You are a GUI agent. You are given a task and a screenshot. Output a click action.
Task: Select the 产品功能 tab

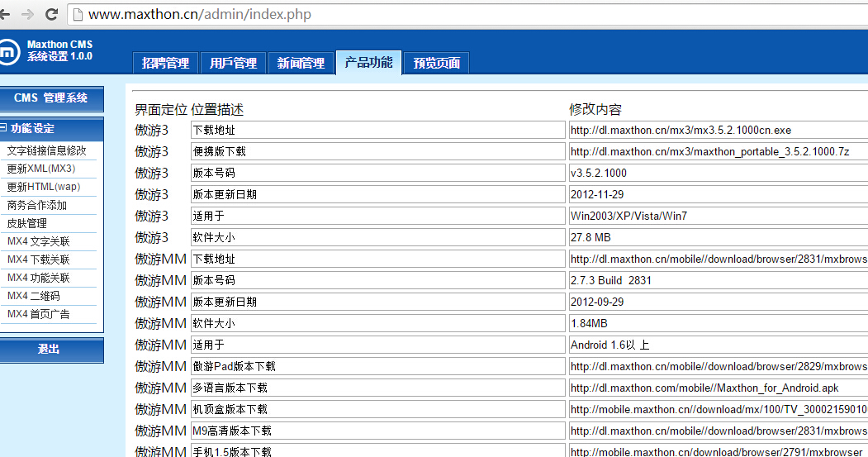pos(368,62)
